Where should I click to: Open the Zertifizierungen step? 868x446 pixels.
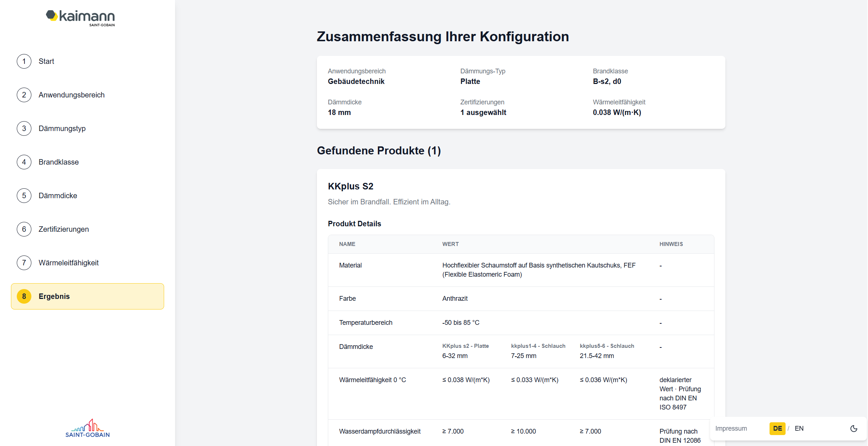[x=88, y=229]
